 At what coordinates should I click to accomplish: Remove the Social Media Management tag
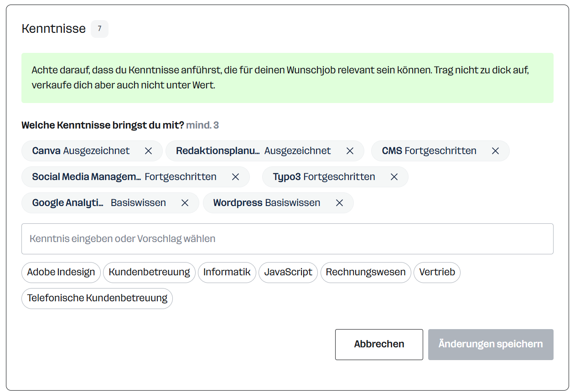(x=235, y=177)
